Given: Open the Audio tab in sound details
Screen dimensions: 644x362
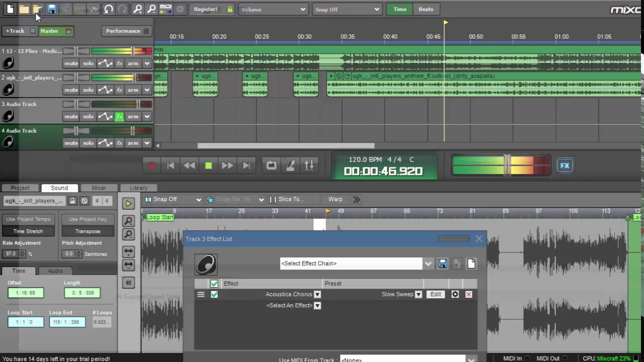Looking at the screenshot, I should [55, 270].
